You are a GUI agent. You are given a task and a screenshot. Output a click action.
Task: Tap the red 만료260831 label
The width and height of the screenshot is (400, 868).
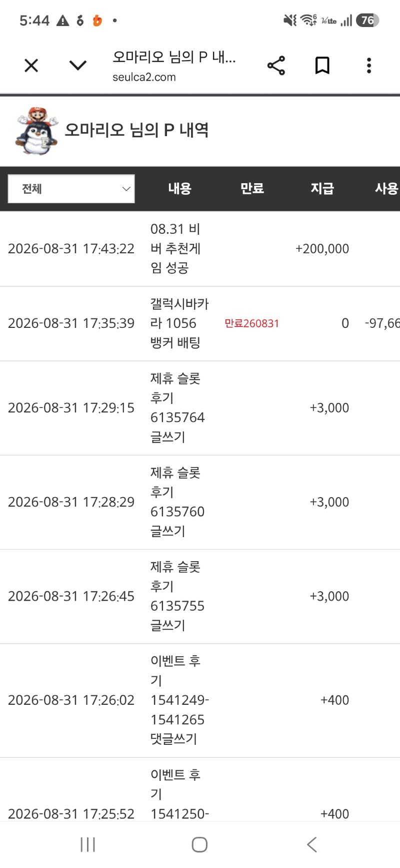pyautogui.click(x=251, y=323)
